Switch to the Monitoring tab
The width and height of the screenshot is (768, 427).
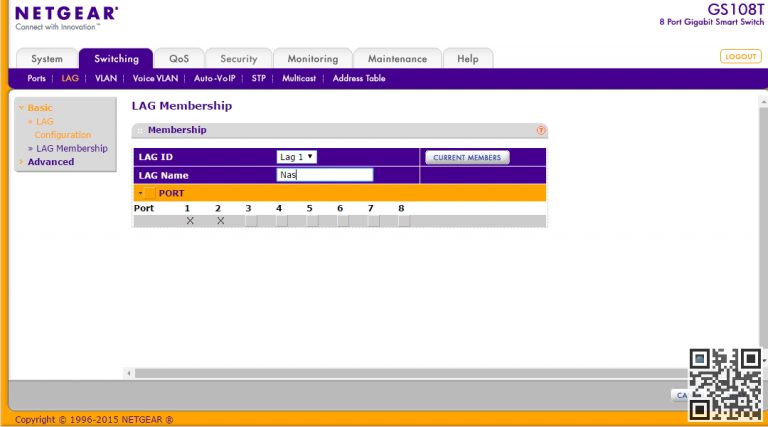pos(312,59)
